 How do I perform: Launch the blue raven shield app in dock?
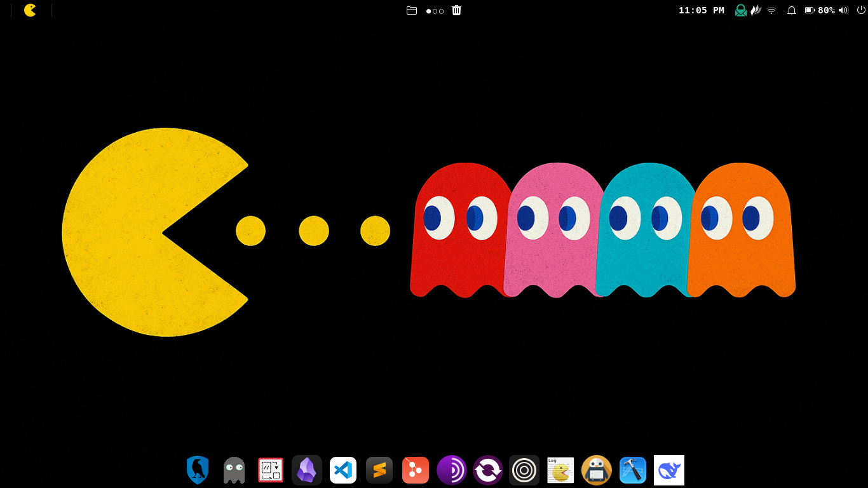pyautogui.click(x=198, y=470)
